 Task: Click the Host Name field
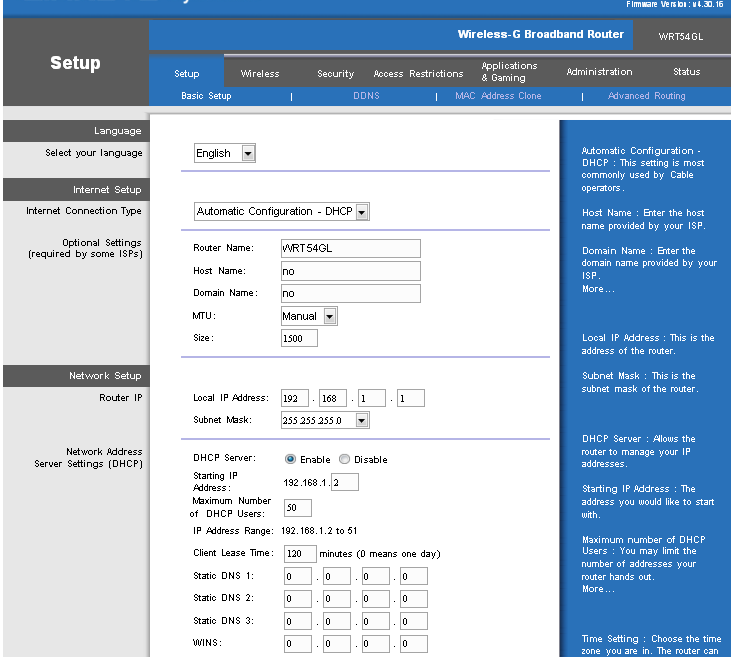click(x=351, y=271)
